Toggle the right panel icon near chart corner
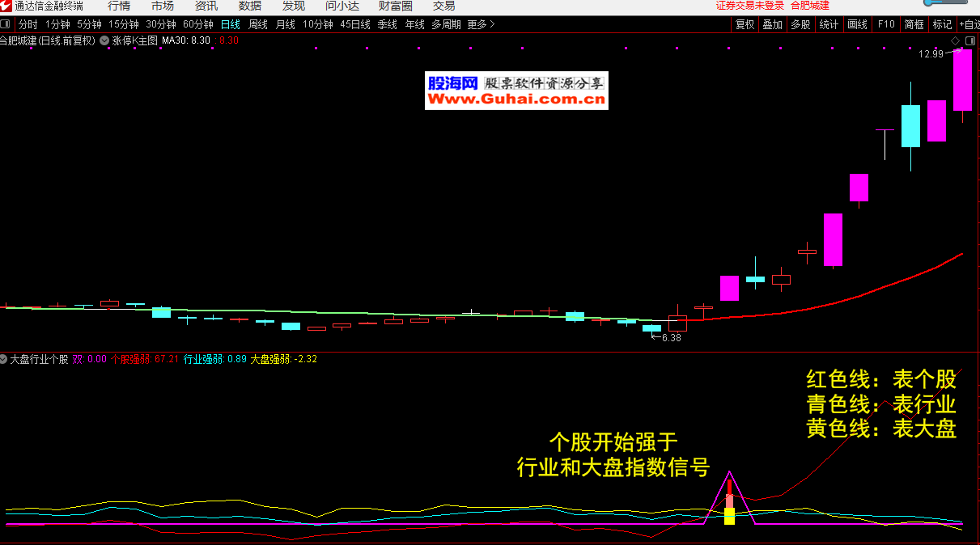This screenshot has width=980, height=545. 969,40
